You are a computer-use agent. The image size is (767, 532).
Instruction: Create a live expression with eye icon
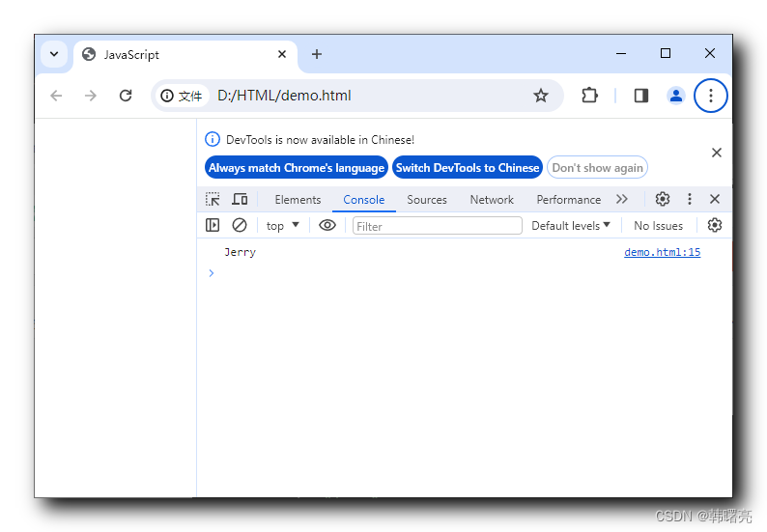(327, 225)
